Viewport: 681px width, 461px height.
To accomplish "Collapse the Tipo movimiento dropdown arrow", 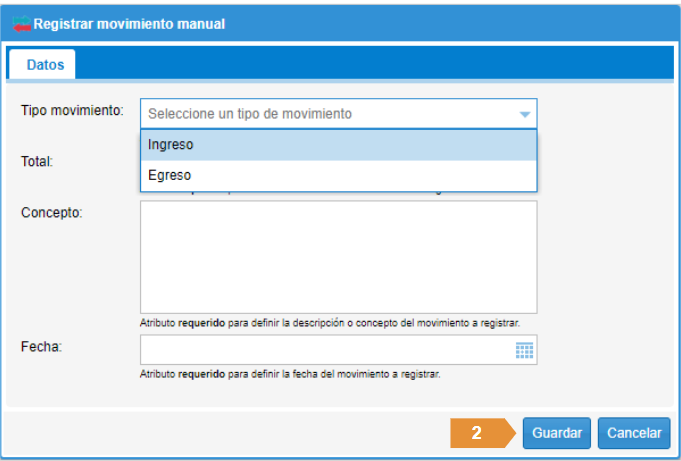I will [524, 114].
